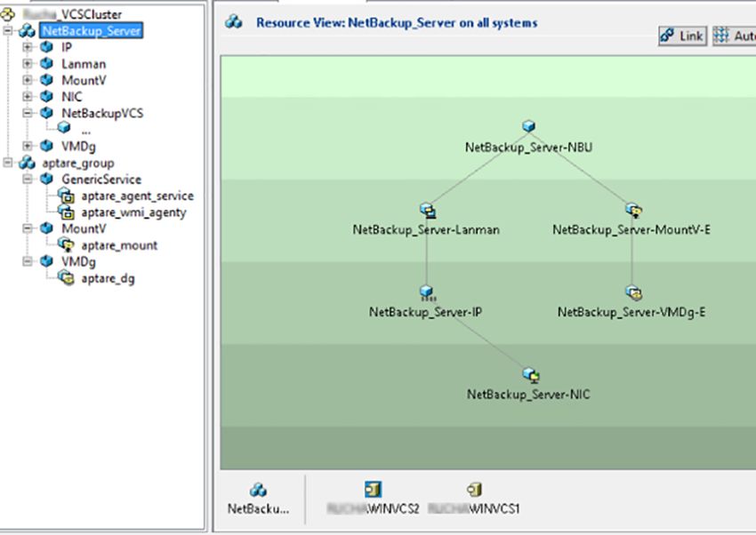The width and height of the screenshot is (756, 535).
Task: Click the IP resource type cube icon
Action: (46, 47)
